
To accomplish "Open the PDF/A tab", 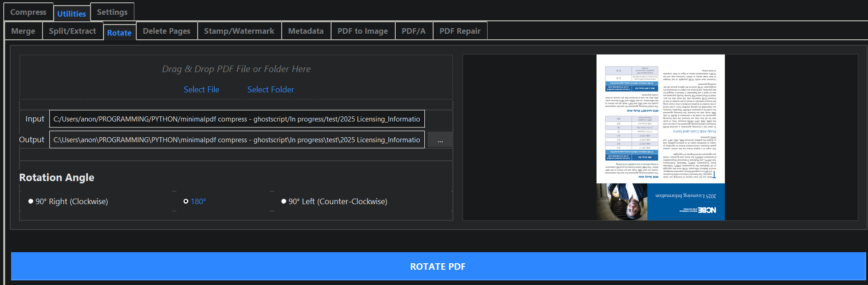I will click(x=414, y=31).
